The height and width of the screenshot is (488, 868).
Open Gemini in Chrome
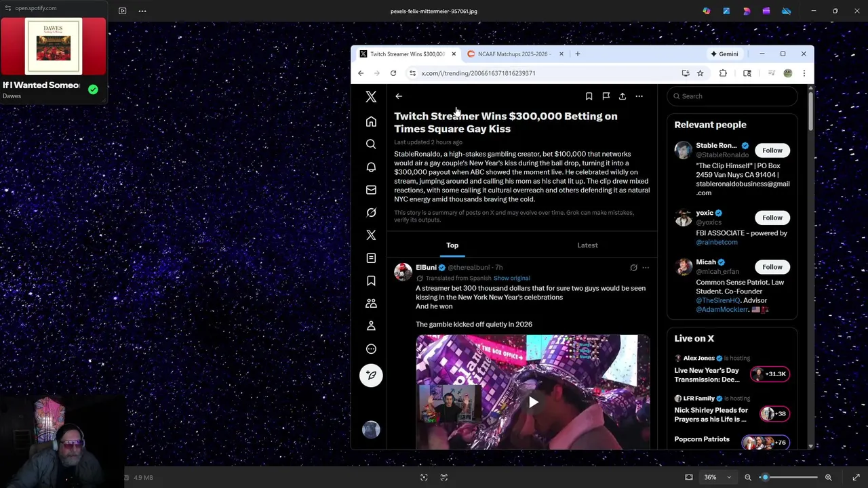pyautogui.click(x=724, y=54)
